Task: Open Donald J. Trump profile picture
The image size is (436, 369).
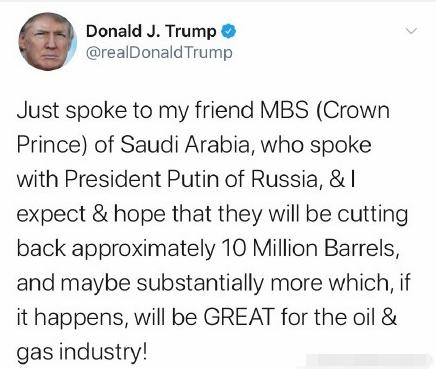Action: [47, 42]
